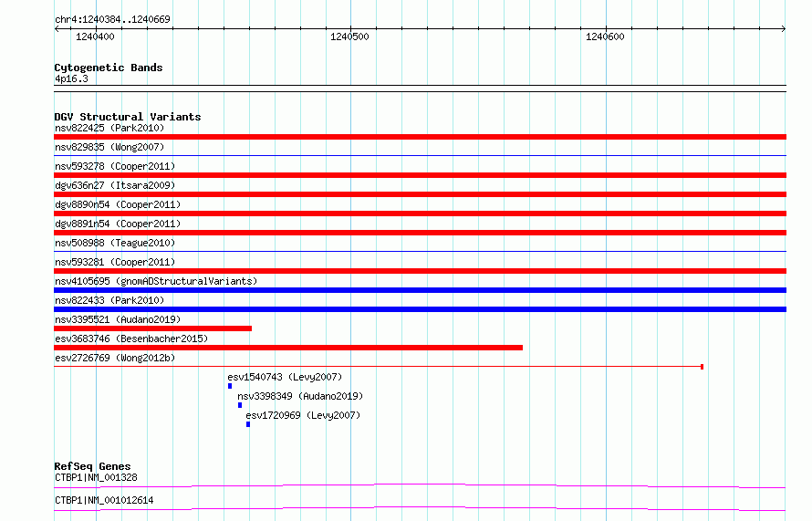Select the short red bar of nsv3395521
This screenshot has height=521, width=812.
152,328
